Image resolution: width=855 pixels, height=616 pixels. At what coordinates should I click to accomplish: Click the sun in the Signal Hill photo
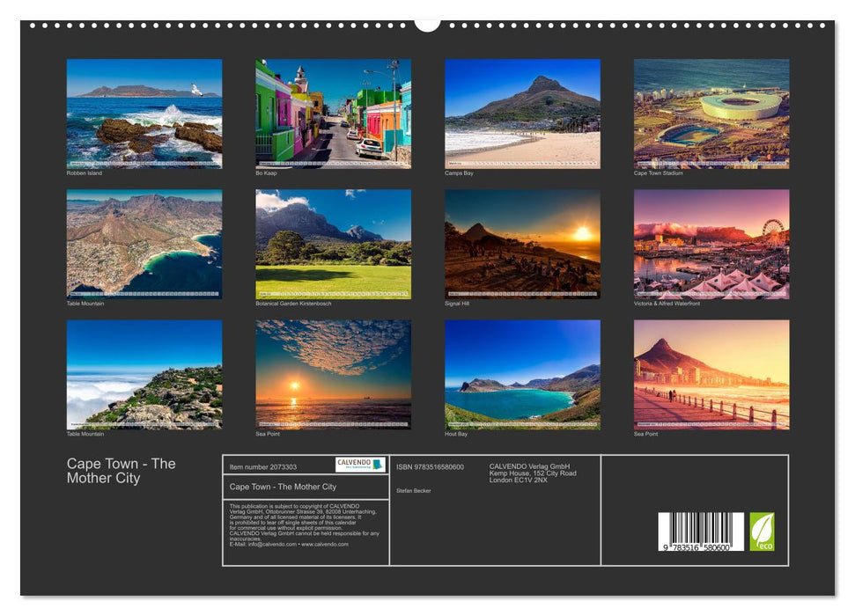pos(584,231)
